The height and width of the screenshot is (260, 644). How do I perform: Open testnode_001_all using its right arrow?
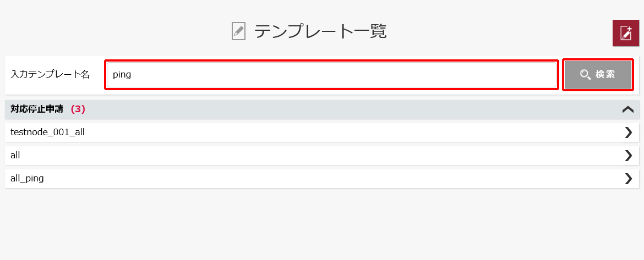coord(629,132)
